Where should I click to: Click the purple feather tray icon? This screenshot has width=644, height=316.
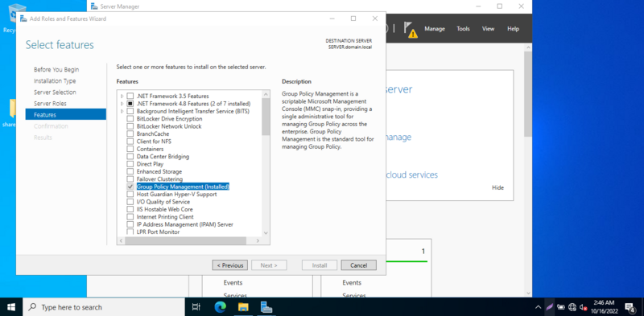[550, 307]
